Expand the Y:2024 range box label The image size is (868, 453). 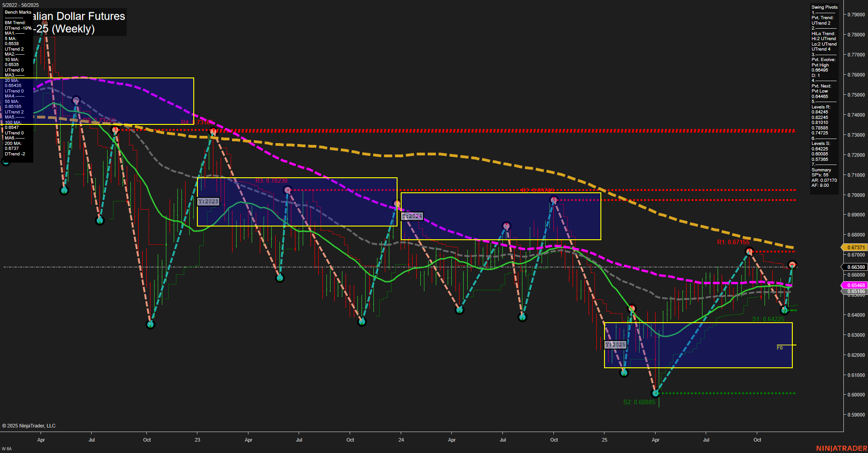[x=412, y=216]
